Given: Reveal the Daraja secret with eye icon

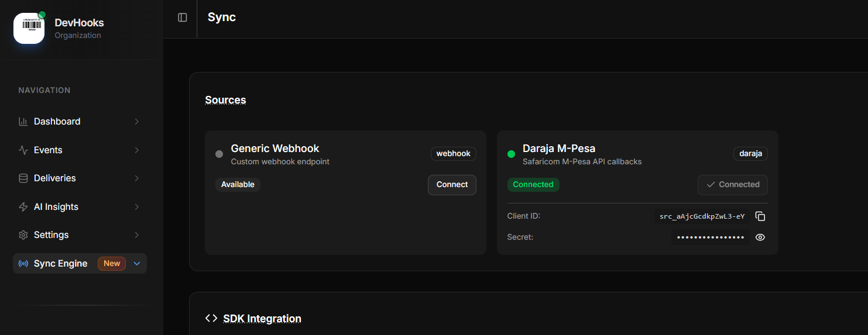Looking at the screenshot, I should click(760, 237).
